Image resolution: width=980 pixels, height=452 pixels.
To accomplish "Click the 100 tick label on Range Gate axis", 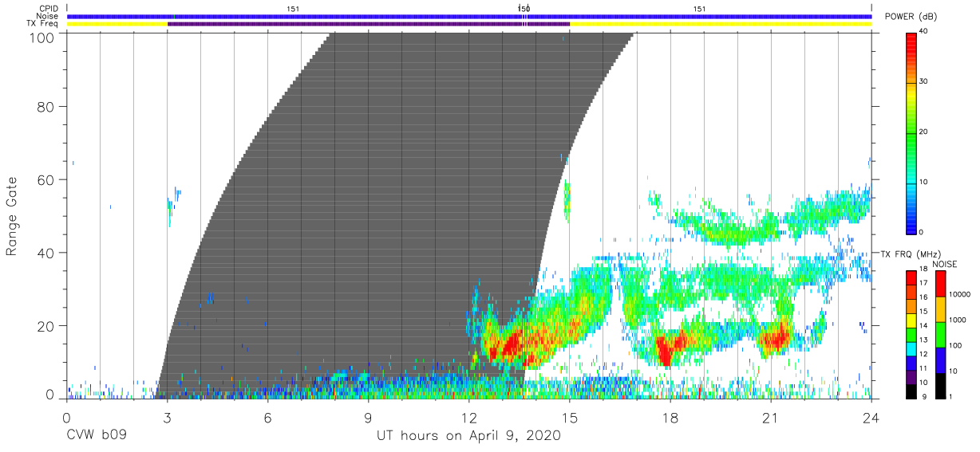I will pyautogui.click(x=41, y=37).
